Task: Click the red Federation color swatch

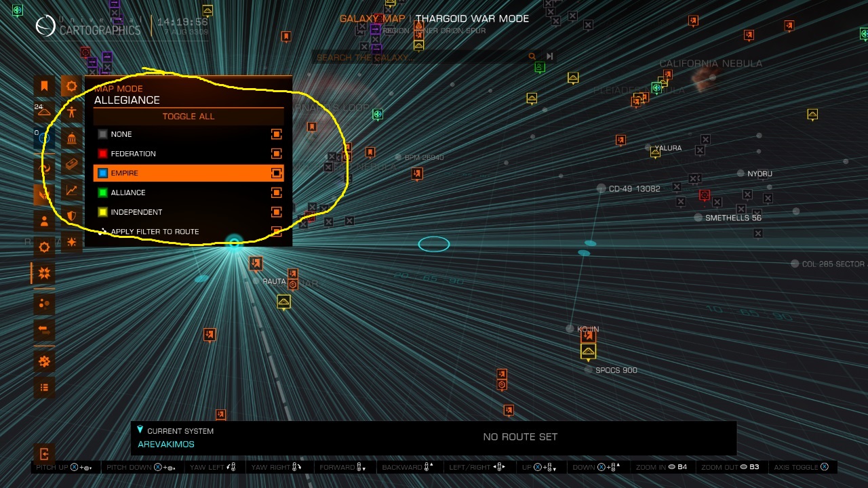Action: [x=102, y=154]
